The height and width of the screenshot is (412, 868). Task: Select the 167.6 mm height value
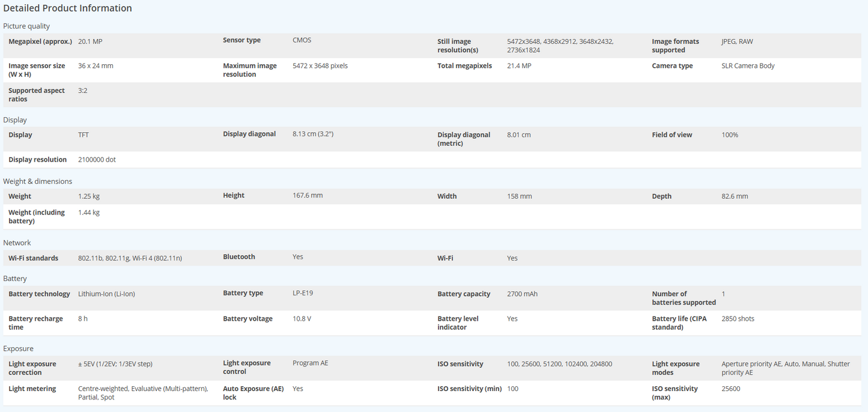pos(307,196)
